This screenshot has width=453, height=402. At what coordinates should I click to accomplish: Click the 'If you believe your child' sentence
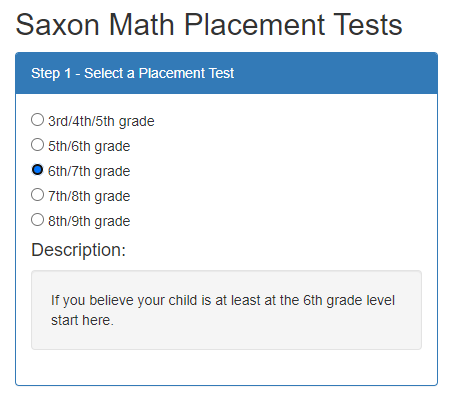pos(223,300)
